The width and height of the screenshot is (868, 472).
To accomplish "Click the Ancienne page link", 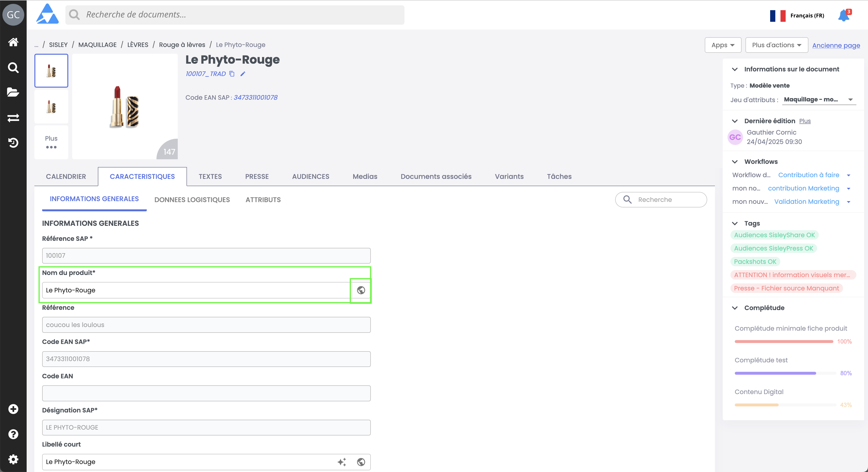I will (x=836, y=46).
